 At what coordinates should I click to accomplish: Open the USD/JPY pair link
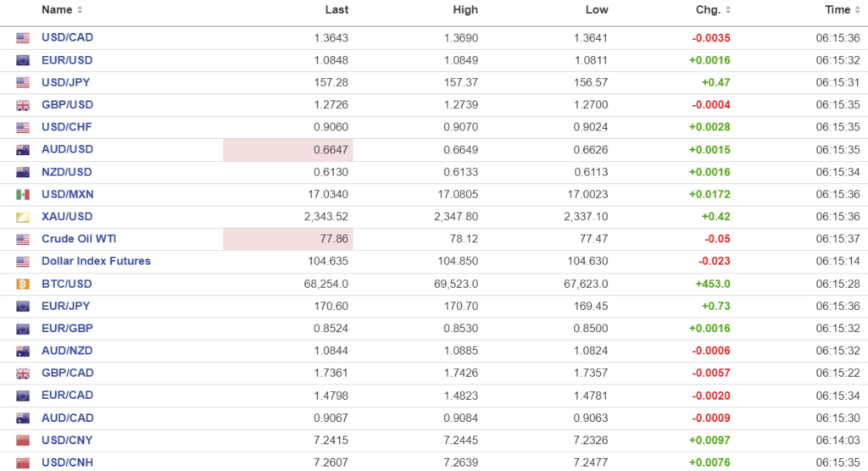(66, 82)
